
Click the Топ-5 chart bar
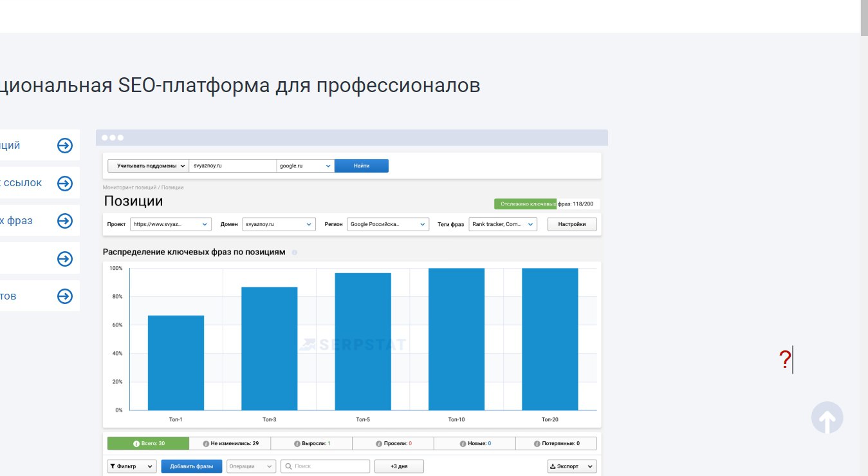(x=363, y=341)
